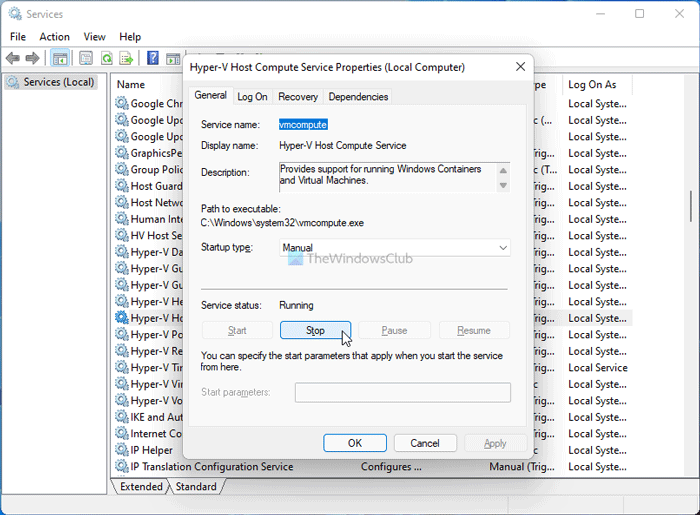Click gear icon of Google Chrome service
The width and height of the screenshot is (700, 515).
point(122,103)
